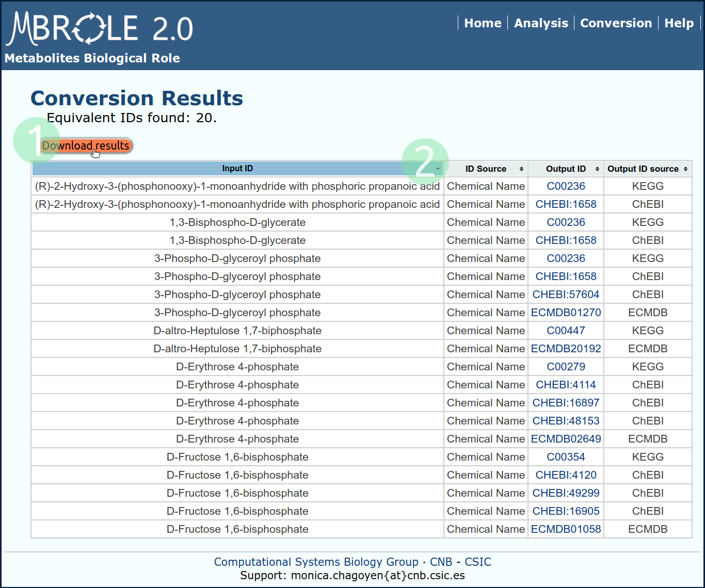The height and width of the screenshot is (588, 705).
Task: Open the CHEBI:4114 link
Action: tap(566, 385)
